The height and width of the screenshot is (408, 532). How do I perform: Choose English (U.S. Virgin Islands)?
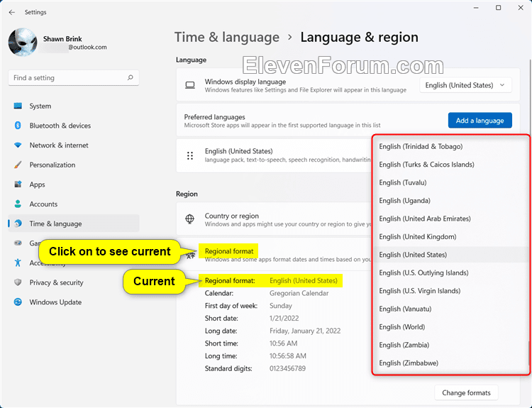(450, 291)
